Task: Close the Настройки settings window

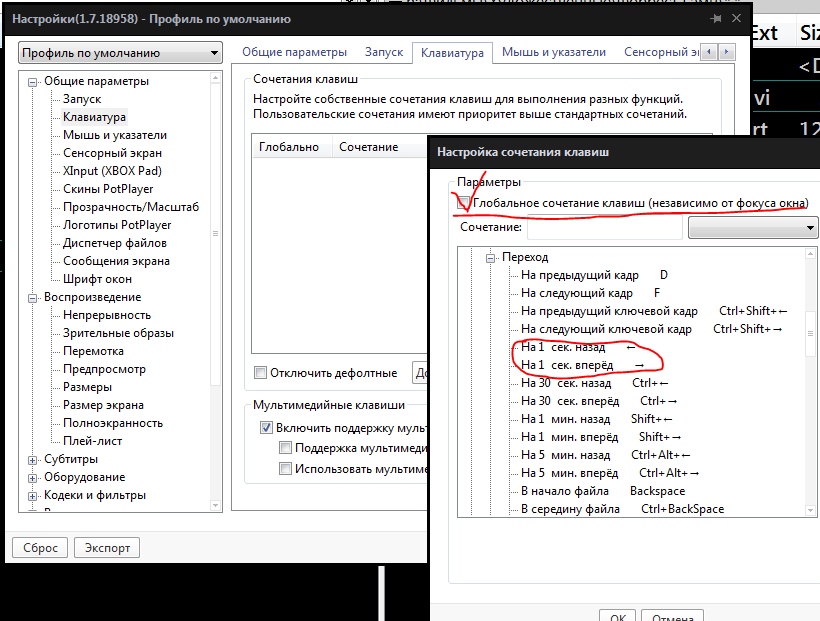Action: tap(739, 18)
